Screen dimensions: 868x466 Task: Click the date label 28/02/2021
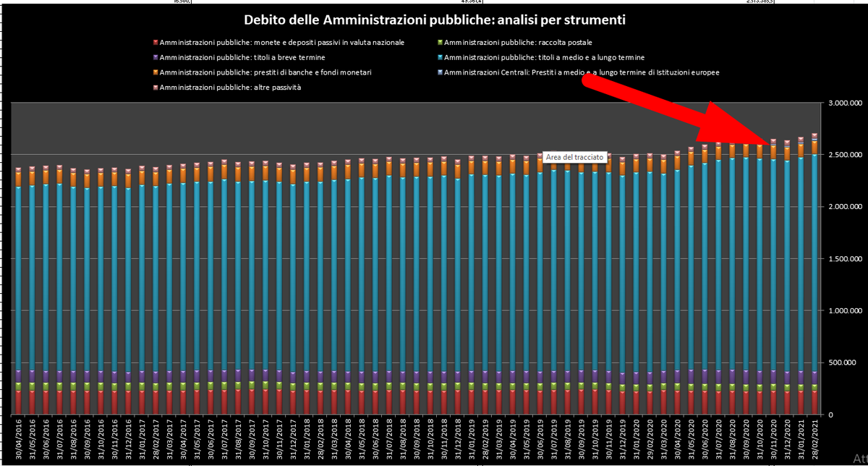tap(817, 440)
